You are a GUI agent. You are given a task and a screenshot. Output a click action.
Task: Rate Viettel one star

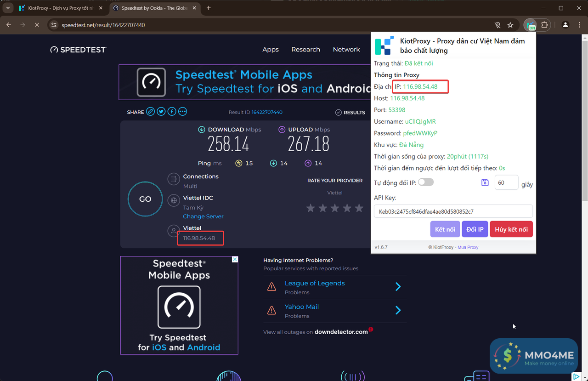pos(311,208)
